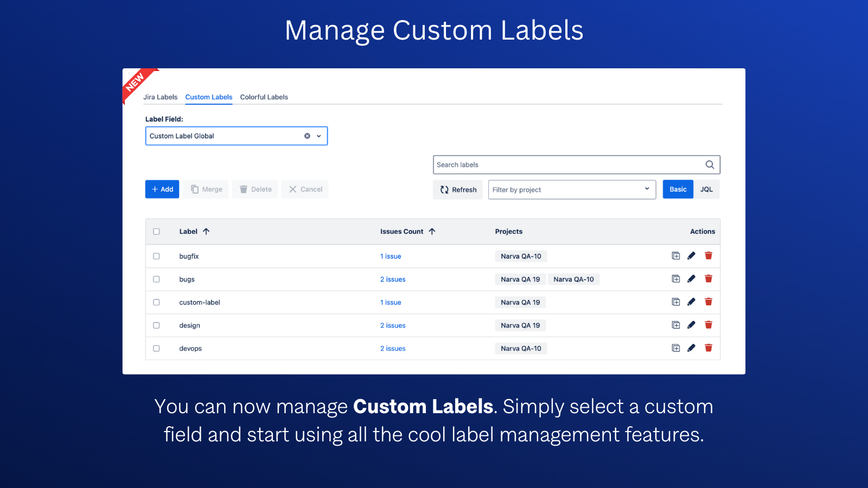Open the 1 issue link for custom-label
Image resolution: width=868 pixels, height=488 pixels.
click(391, 303)
